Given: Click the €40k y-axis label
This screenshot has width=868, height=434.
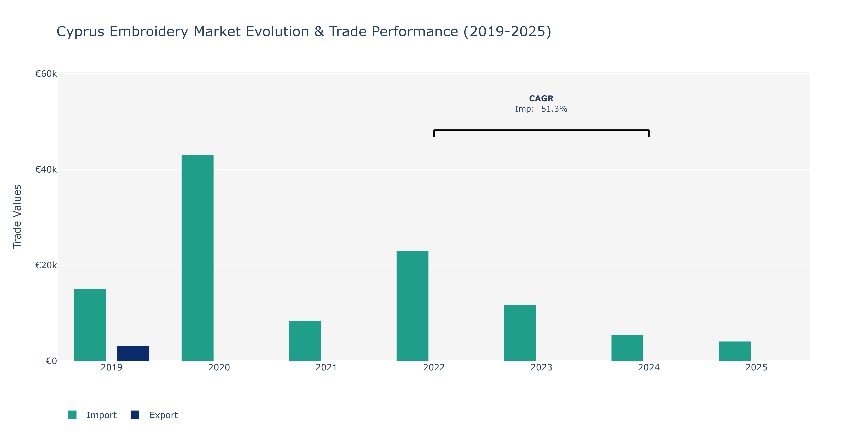Looking at the screenshot, I should (46, 169).
